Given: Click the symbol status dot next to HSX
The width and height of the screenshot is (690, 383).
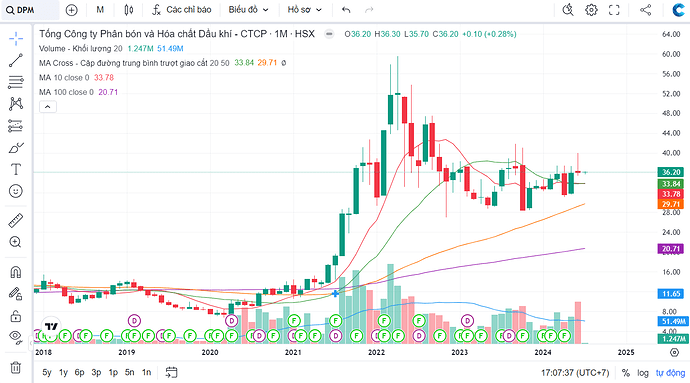Looking at the screenshot, I should click(x=329, y=34).
